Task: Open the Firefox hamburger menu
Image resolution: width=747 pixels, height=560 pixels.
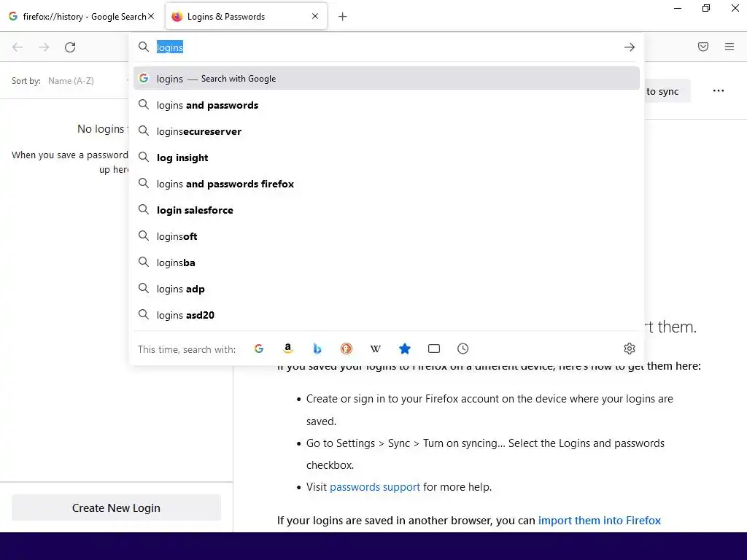Action: [729, 47]
